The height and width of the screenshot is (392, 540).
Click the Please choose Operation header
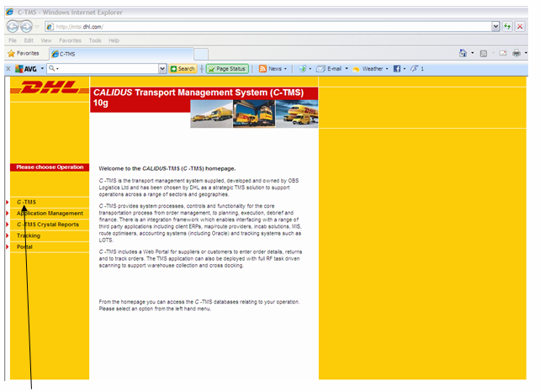50,167
